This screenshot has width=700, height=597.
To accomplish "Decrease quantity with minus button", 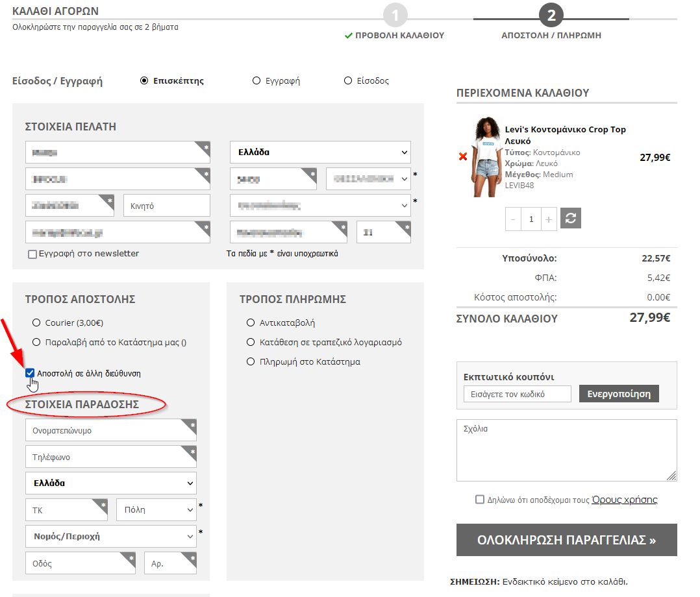I will tap(514, 219).
